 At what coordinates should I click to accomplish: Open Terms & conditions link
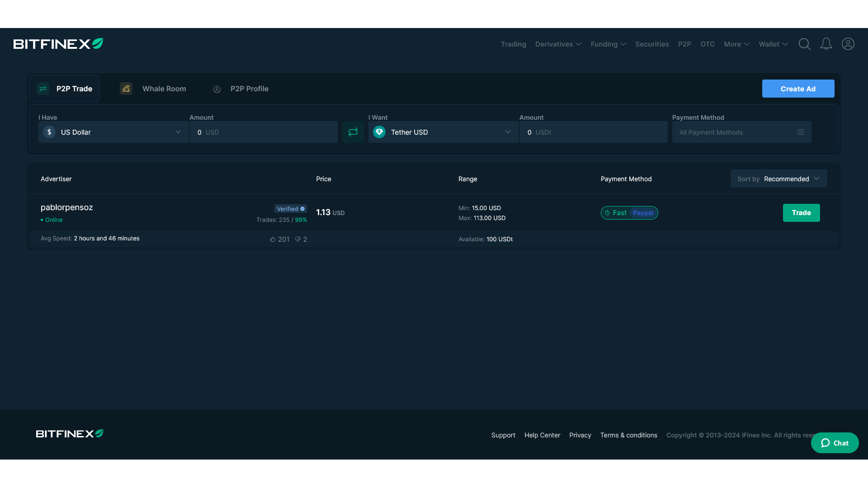(628, 435)
